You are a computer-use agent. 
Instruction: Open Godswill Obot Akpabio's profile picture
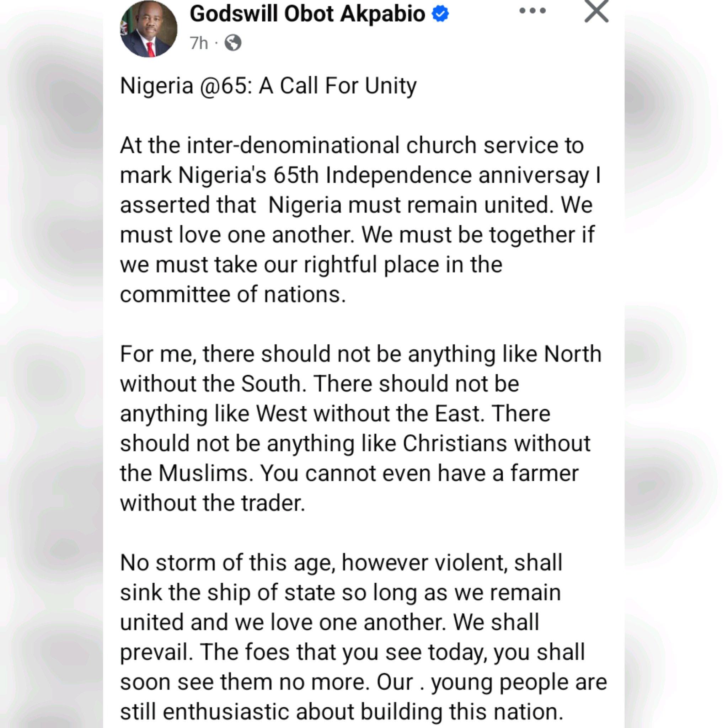pyautogui.click(x=149, y=30)
